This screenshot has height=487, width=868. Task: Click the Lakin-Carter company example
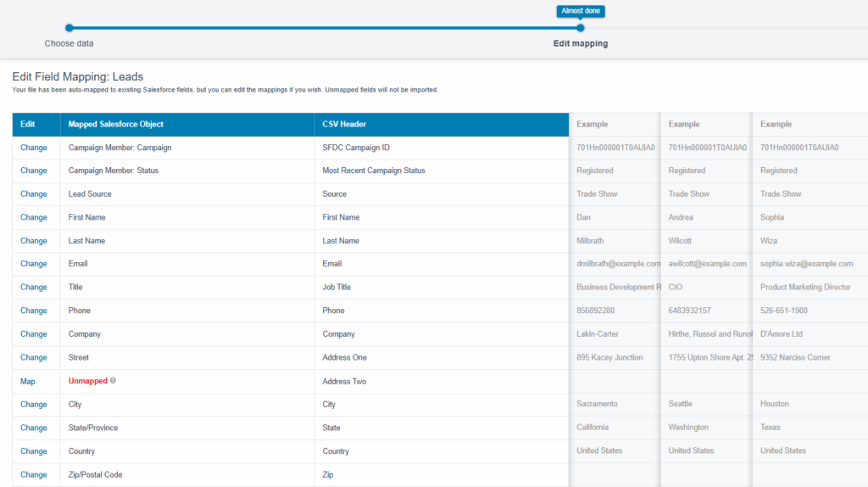tap(598, 334)
